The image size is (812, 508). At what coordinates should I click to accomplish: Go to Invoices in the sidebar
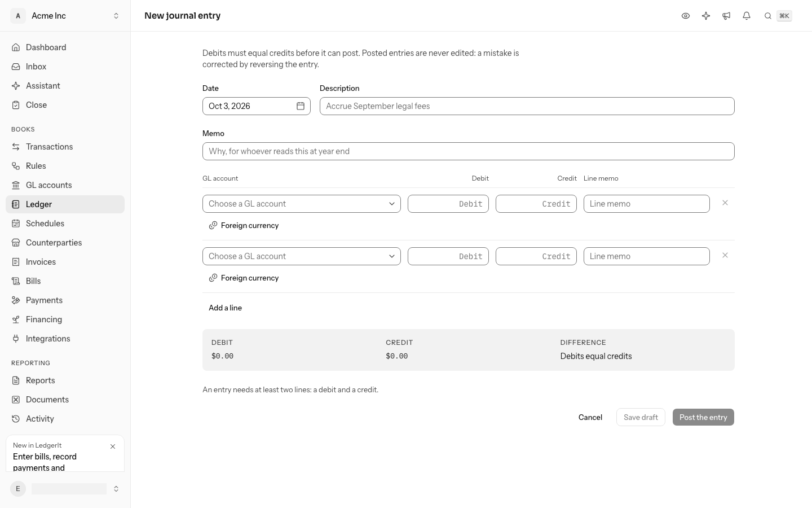point(65,262)
